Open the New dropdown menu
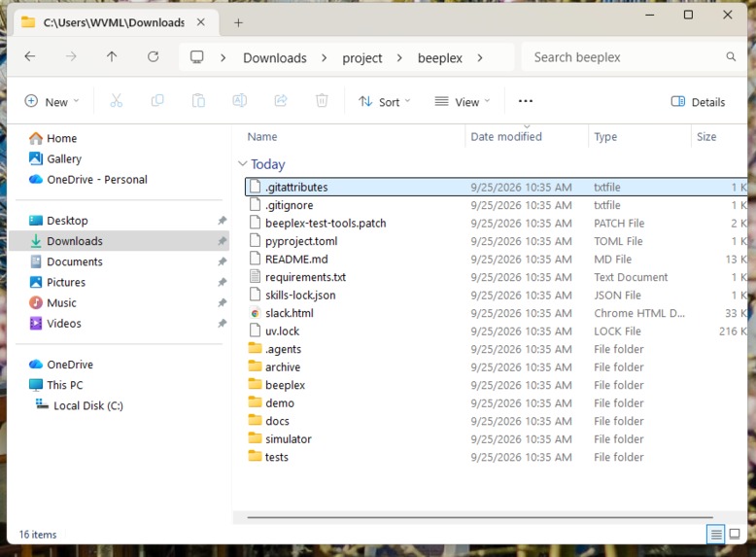This screenshot has height=557, width=756. [52, 102]
